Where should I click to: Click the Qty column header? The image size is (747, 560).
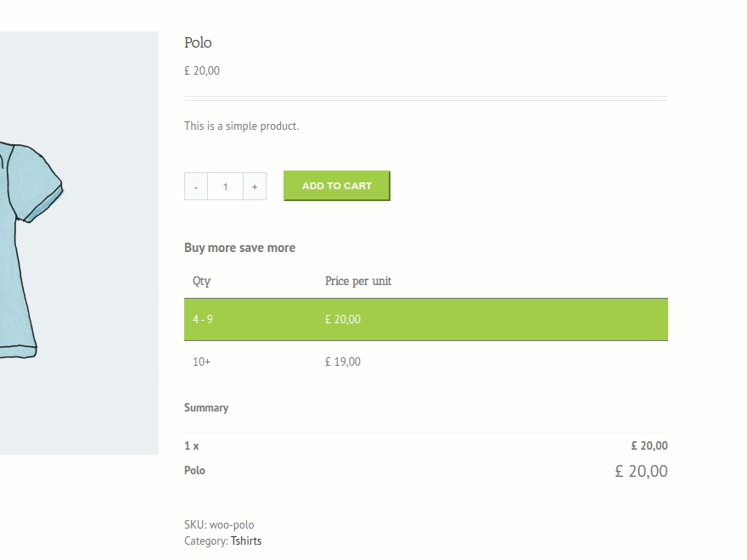(x=202, y=281)
